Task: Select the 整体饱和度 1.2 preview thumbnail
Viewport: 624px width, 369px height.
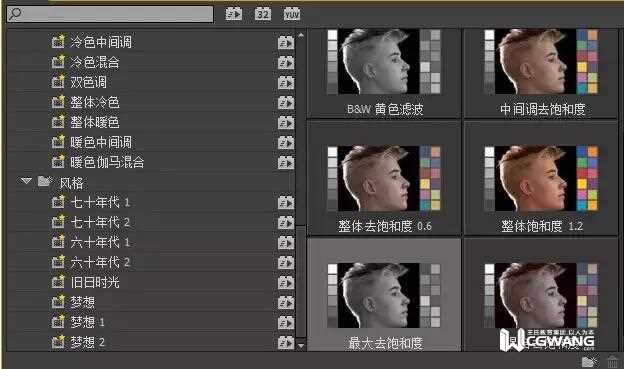Action: pos(541,178)
